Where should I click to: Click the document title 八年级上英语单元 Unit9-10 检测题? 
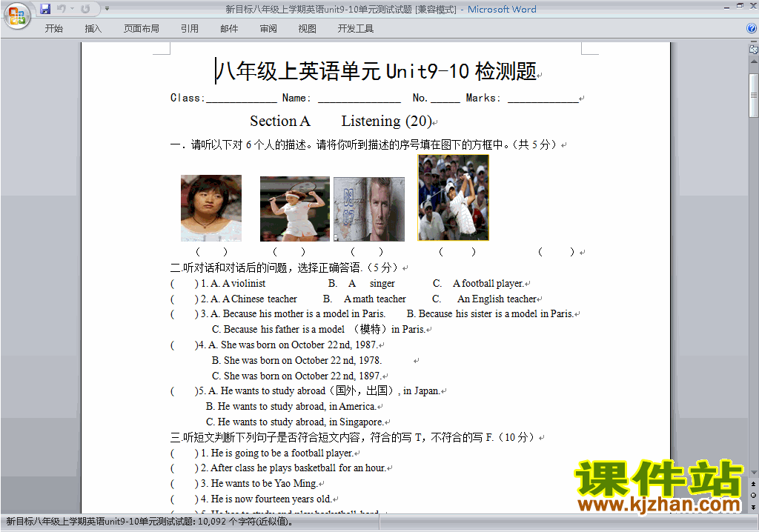[377, 71]
